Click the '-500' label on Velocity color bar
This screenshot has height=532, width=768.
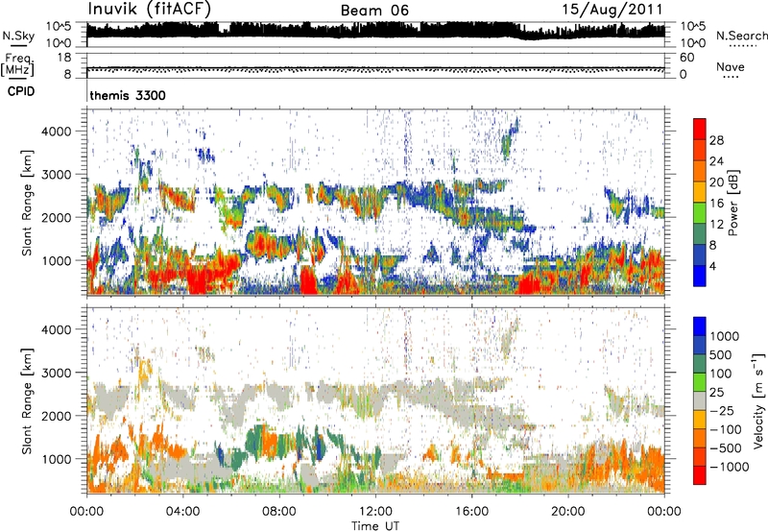click(726, 448)
